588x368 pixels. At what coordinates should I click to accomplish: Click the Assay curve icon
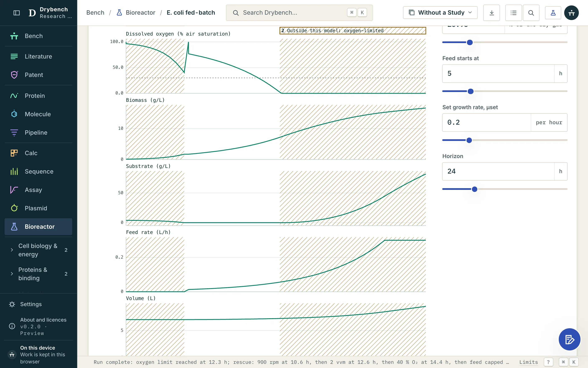click(x=14, y=190)
